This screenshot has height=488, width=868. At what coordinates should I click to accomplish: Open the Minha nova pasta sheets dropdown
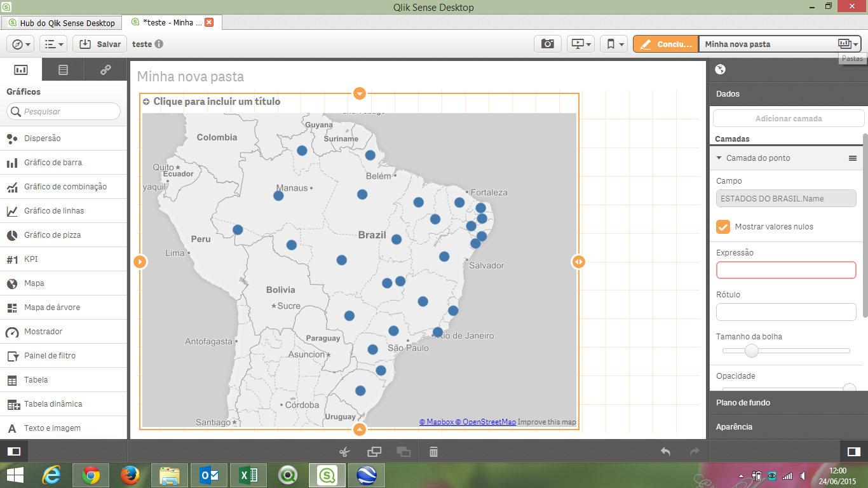(x=848, y=44)
